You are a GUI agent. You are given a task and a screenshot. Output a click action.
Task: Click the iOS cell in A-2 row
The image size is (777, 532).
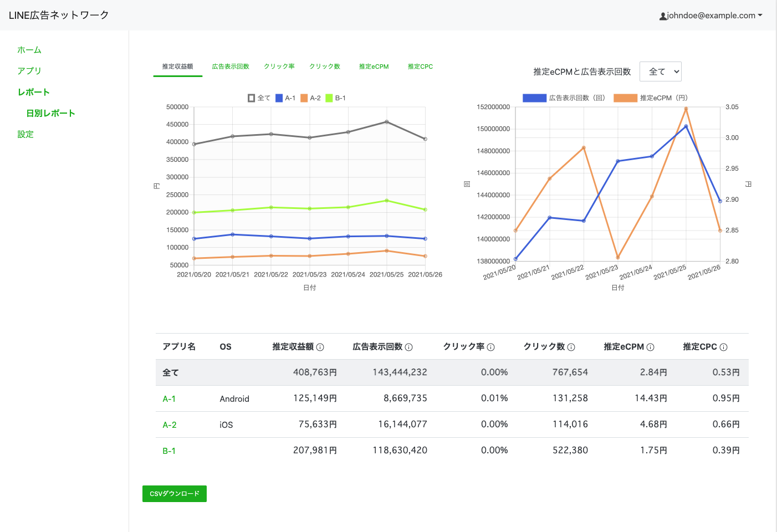click(x=226, y=425)
